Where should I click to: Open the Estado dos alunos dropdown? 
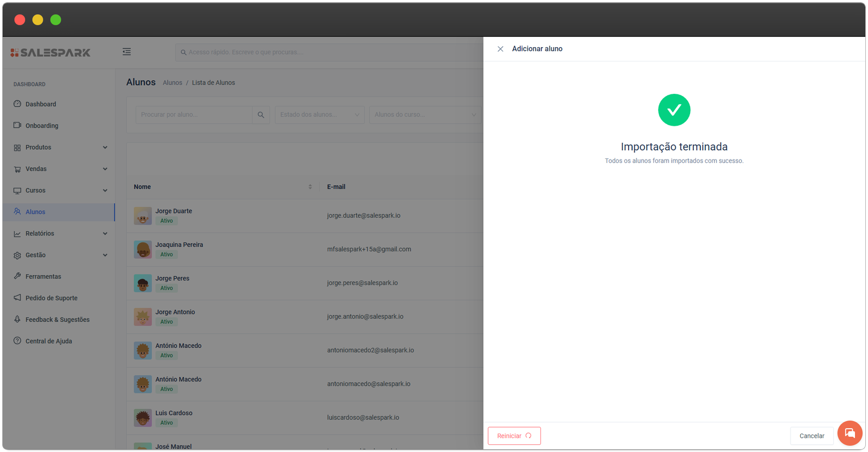pos(320,115)
